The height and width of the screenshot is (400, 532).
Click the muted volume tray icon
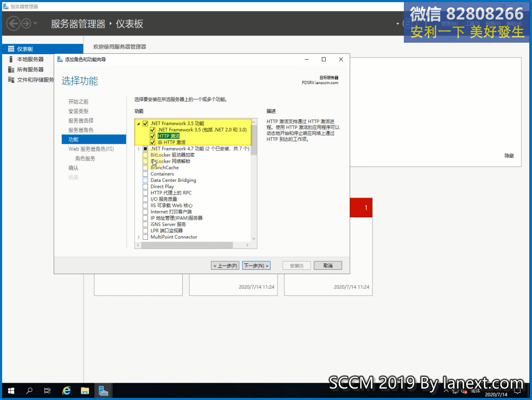pyautogui.click(x=464, y=391)
